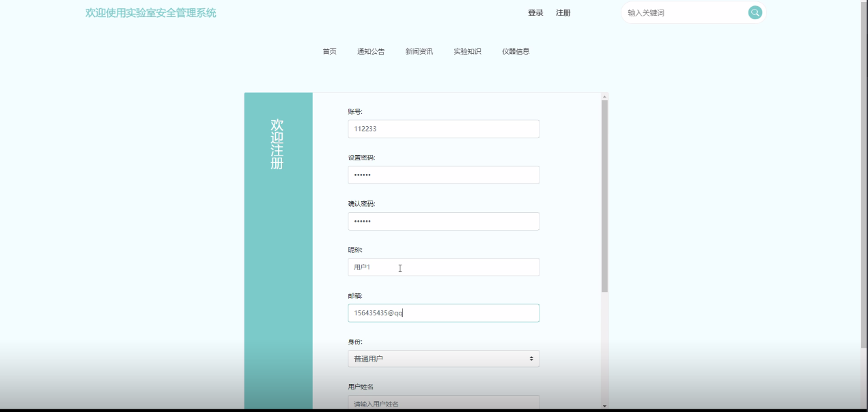Viewport: 868px width, 412px height.
Task: Open the 新闻资讯 navigation item
Action: [x=419, y=51]
